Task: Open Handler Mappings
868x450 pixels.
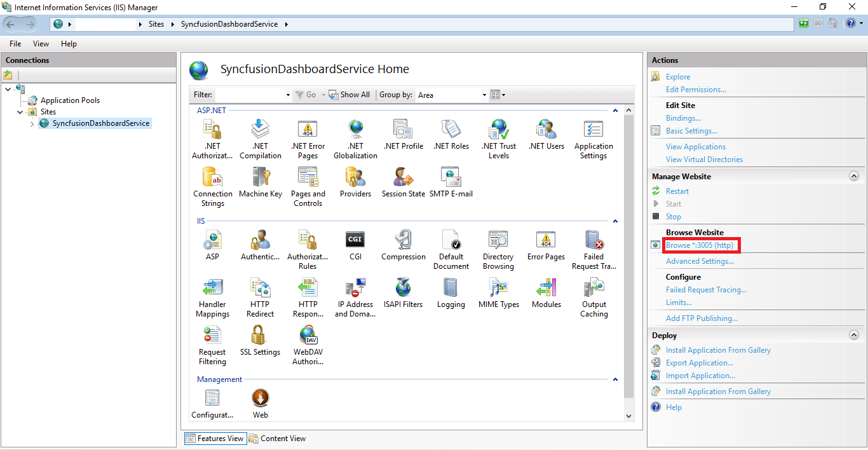Action: [x=212, y=294]
